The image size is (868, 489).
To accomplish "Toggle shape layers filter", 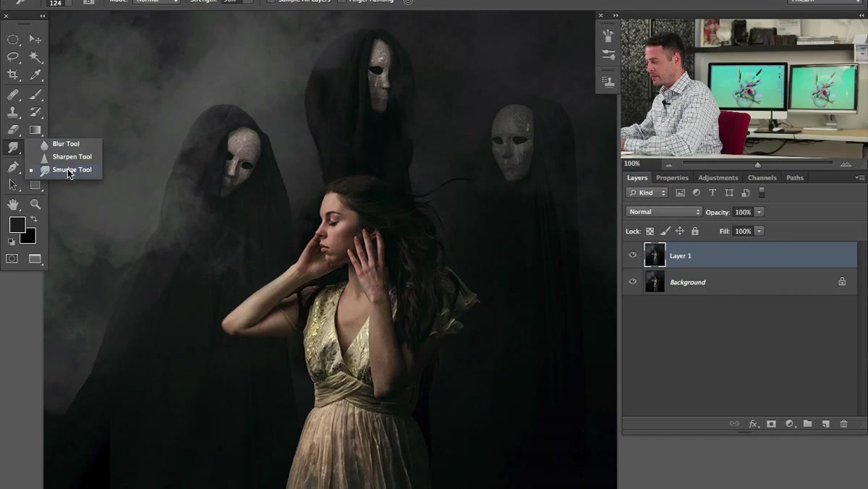I will [x=729, y=193].
